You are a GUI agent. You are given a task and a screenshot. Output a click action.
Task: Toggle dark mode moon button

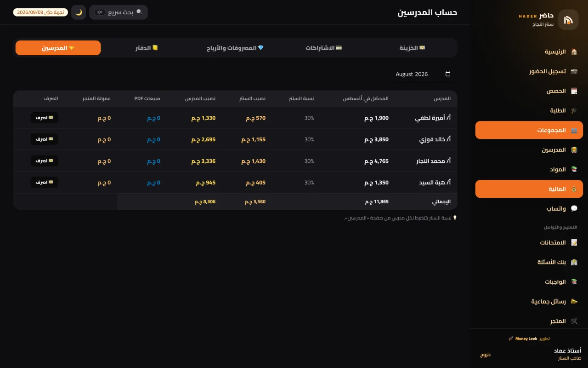tap(79, 12)
